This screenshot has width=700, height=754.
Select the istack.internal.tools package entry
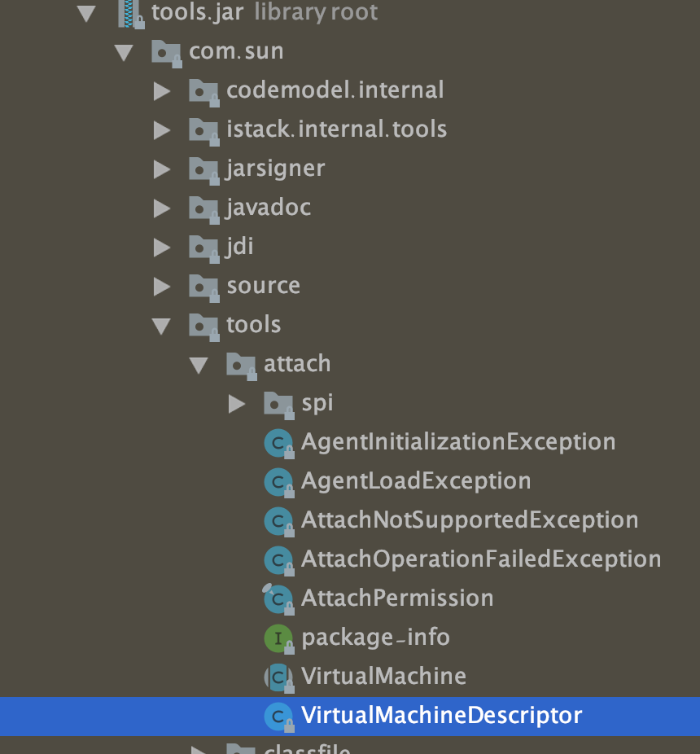click(x=336, y=129)
